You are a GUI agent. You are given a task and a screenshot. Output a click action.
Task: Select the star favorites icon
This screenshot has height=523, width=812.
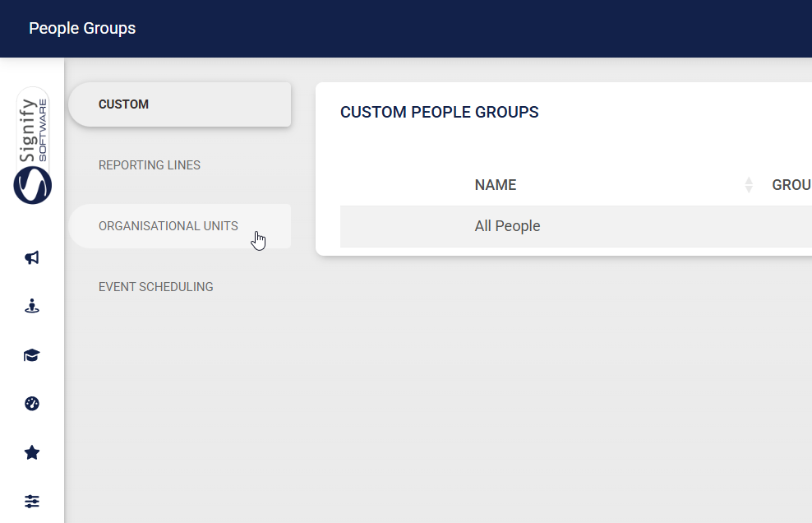31,452
